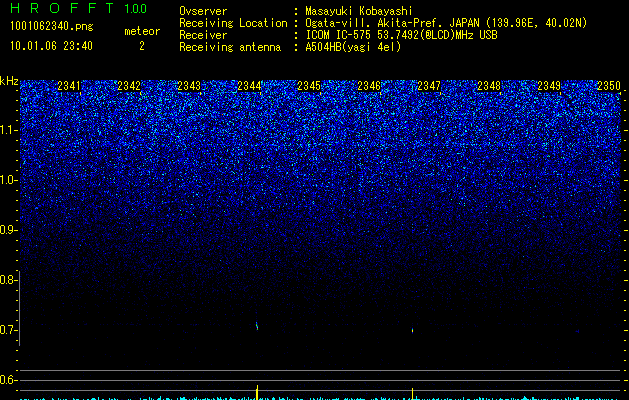Click the Receiving antenna label

pos(230,47)
